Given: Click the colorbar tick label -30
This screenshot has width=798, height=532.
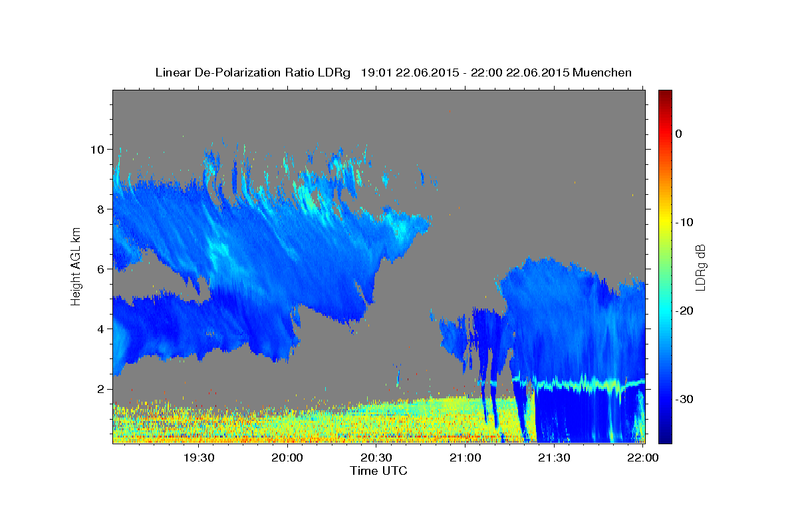Looking at the screenshot, I should pyautogui.click(x=683, y=399).
